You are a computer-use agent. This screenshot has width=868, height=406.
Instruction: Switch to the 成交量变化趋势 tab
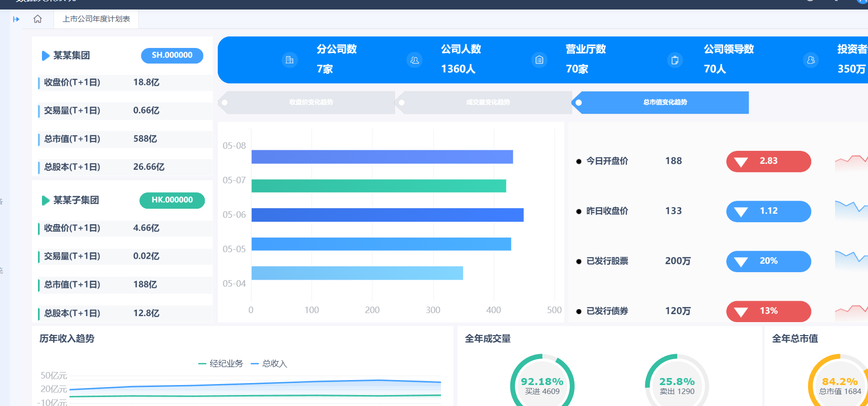pos(484,102)
